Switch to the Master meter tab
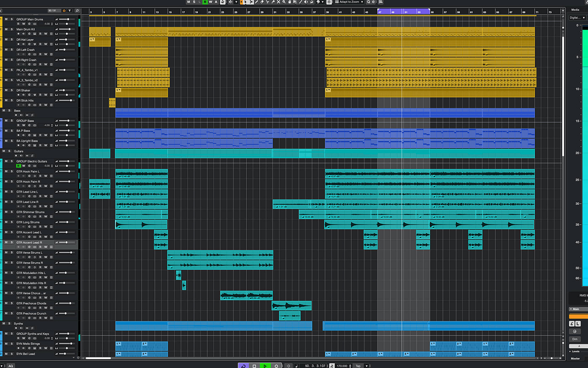Screen dimensions: 588x368 pyautogui.click(x=574, y=359)
